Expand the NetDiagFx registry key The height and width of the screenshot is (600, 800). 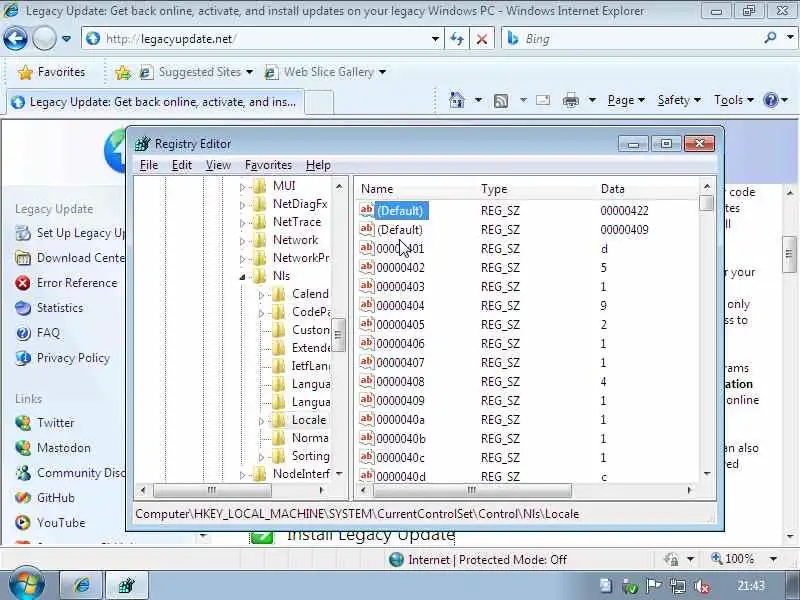coord(242,205)
